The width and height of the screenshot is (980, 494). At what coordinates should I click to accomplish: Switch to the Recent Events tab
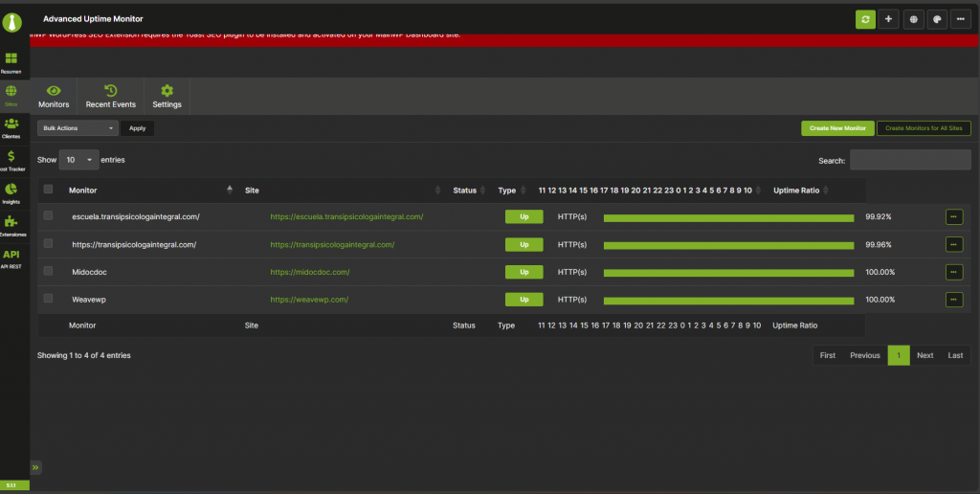pyautogui.click(x=111, y=97)
